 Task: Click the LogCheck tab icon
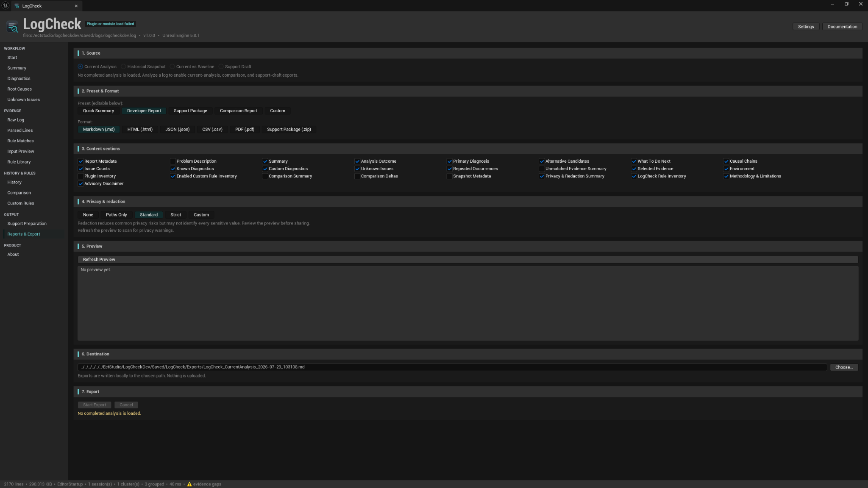tap(17, 6)
